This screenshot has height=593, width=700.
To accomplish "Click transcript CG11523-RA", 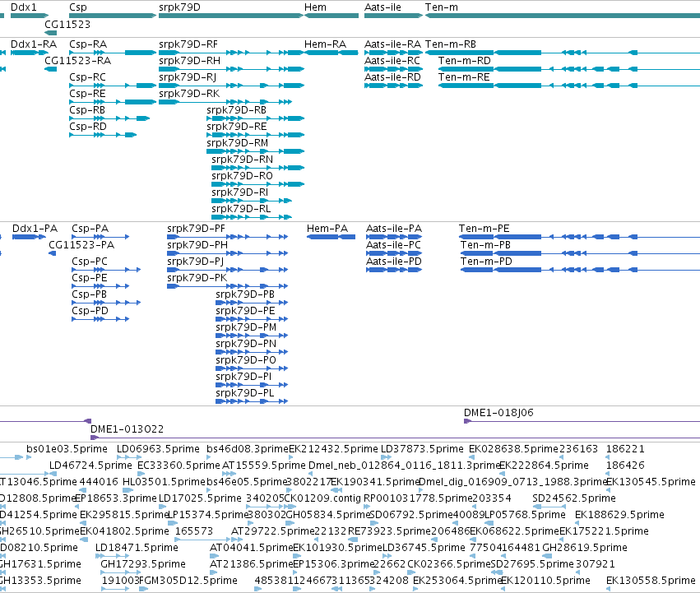I will click(x=77, y=61).
